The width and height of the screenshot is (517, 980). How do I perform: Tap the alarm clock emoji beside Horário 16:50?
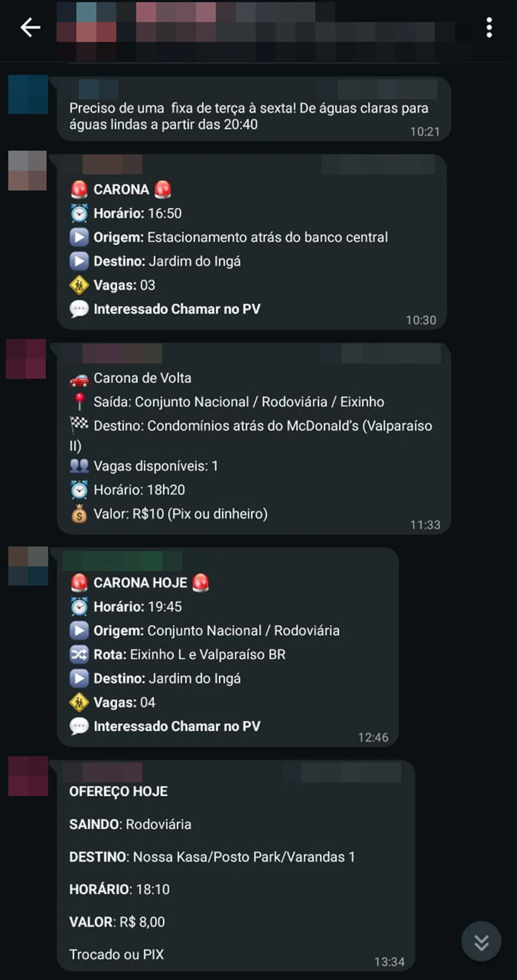79,213
